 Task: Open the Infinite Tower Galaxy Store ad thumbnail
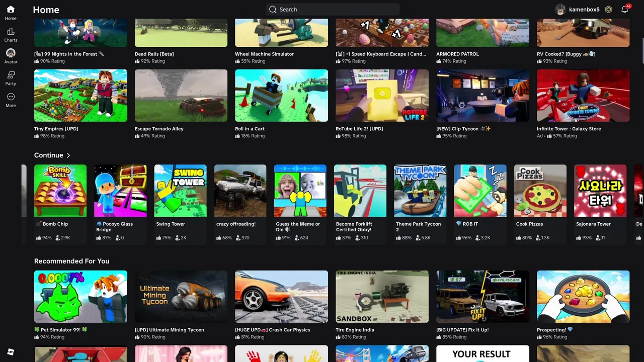coord(583,96)
